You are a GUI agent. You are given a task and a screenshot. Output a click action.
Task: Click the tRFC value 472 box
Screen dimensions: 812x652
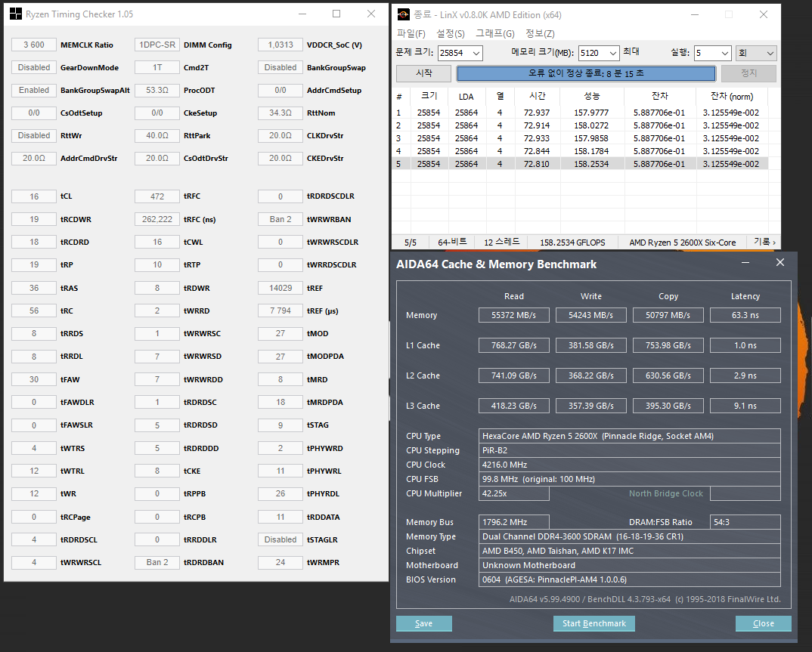[157, 196]
